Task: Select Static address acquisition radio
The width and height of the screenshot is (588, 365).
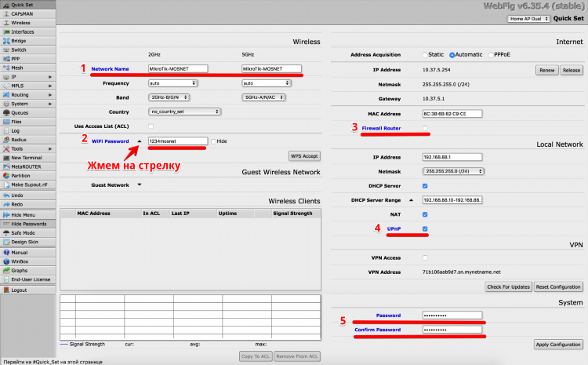Action: [425, 55]
